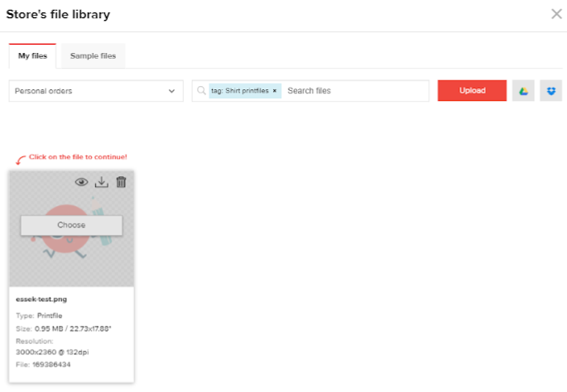Screen dimensions: 567x392
Task: Switch to the My files tab
Action: pyautogui.click(x=32, y=56)
